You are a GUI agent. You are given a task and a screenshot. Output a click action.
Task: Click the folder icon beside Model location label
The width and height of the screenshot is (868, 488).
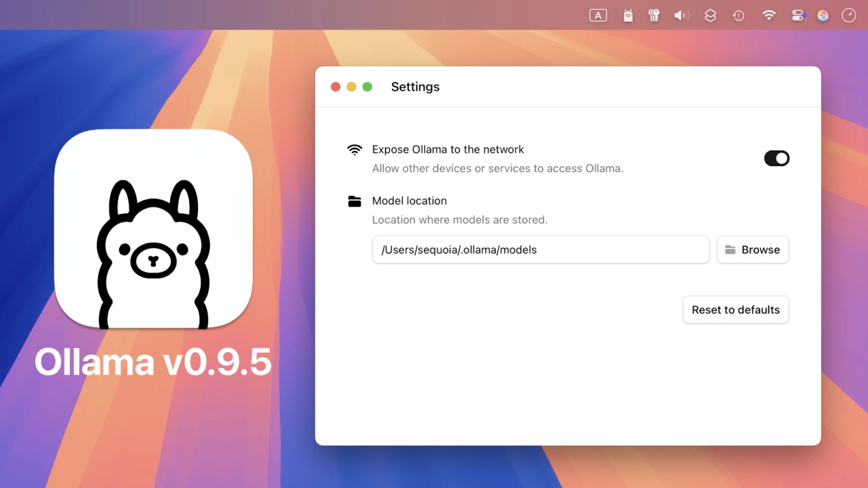tap(354, 201)
